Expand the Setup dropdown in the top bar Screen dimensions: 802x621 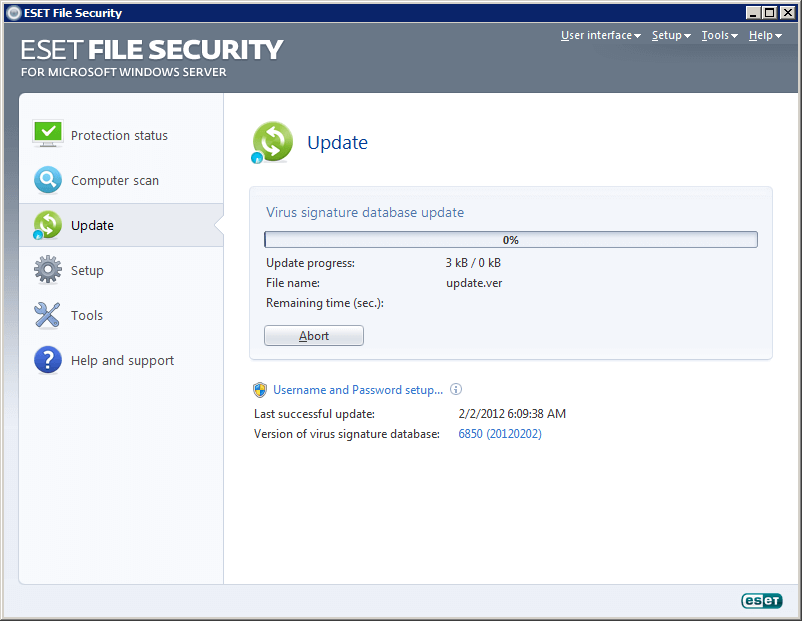coord(671,35)
